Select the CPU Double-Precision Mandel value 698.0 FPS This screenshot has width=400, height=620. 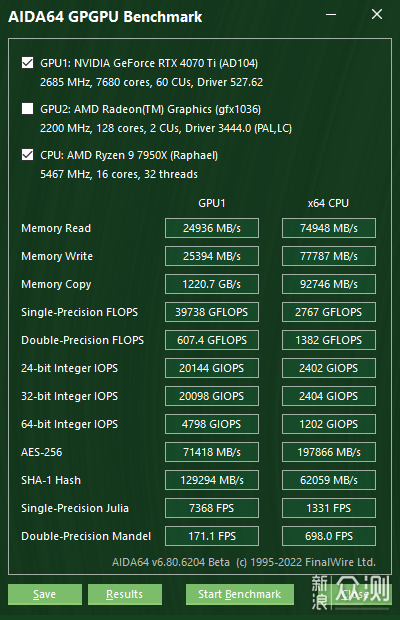(329, 536)
